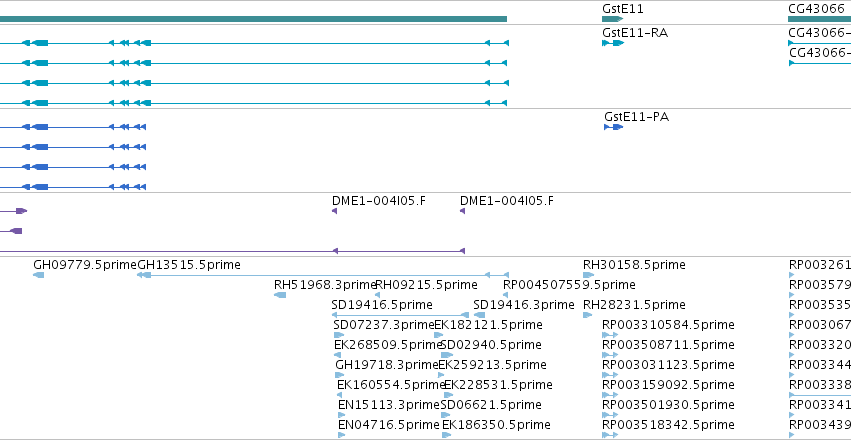Click the SD19416.5prime spanning line

tap(400, 315)
